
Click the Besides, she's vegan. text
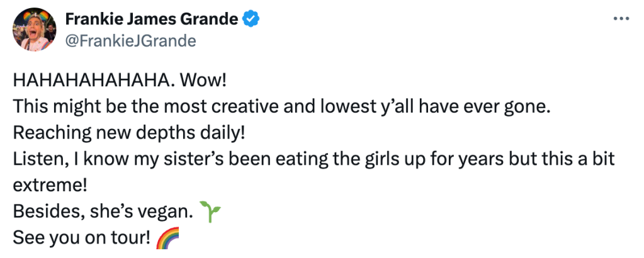pos(101,213)
